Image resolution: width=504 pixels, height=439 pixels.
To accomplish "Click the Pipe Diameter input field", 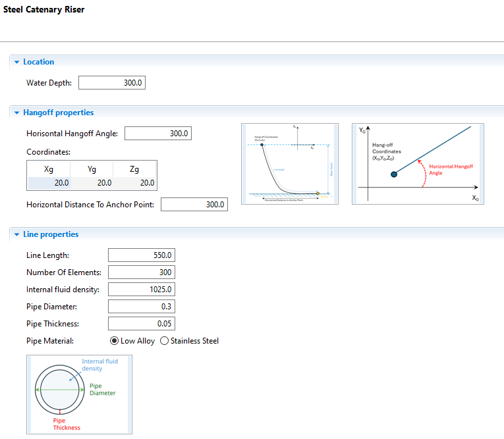I will (141, 307).
